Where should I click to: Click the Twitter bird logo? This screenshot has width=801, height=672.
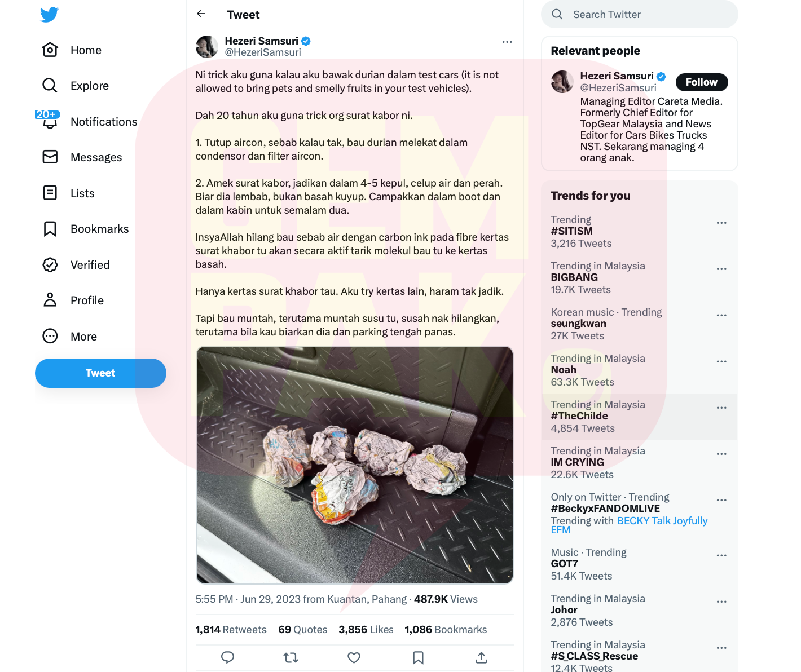tap(50, 14)
